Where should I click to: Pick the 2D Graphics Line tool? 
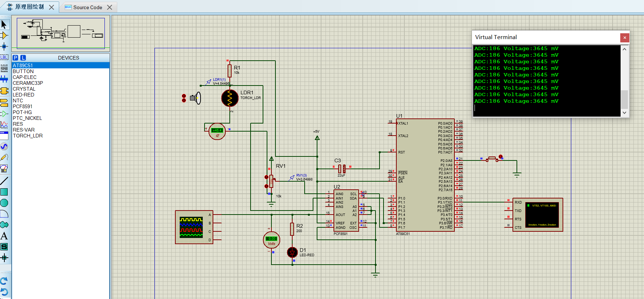click(x=4, y=181)
